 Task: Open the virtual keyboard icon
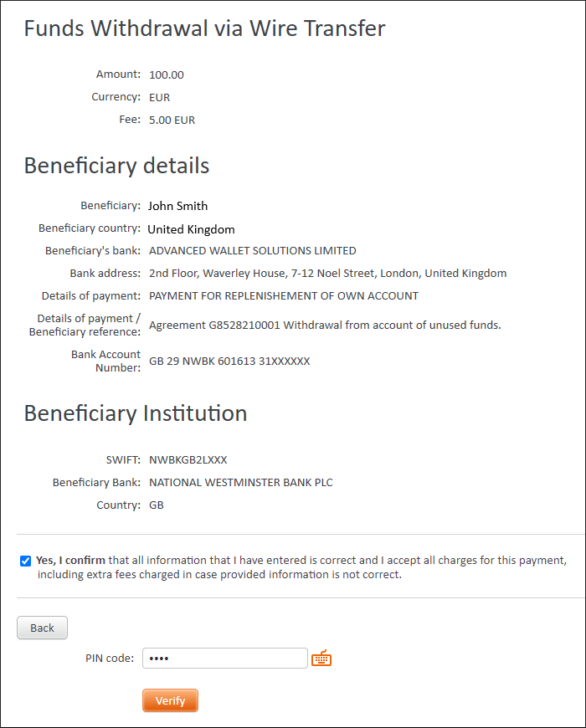click(x=321, y=659)
